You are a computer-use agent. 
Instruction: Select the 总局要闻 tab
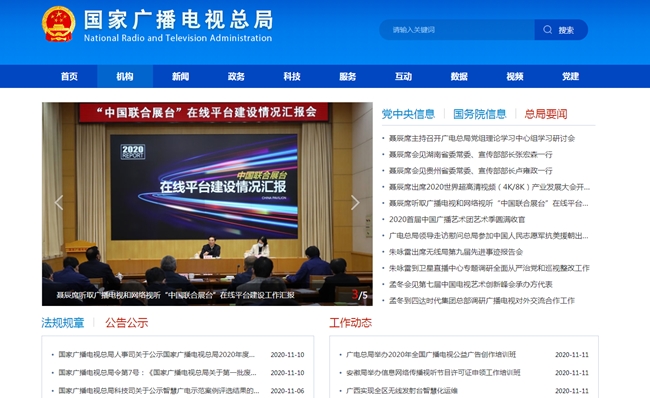point(546,114)
